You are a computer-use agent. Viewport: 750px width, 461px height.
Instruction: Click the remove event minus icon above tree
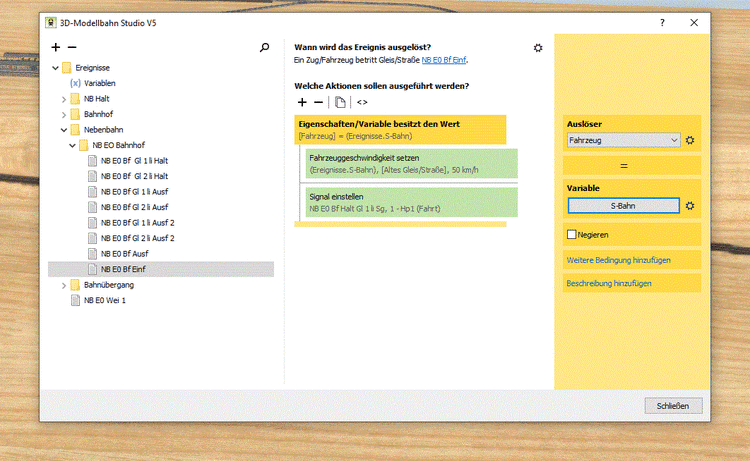point(71,47)
